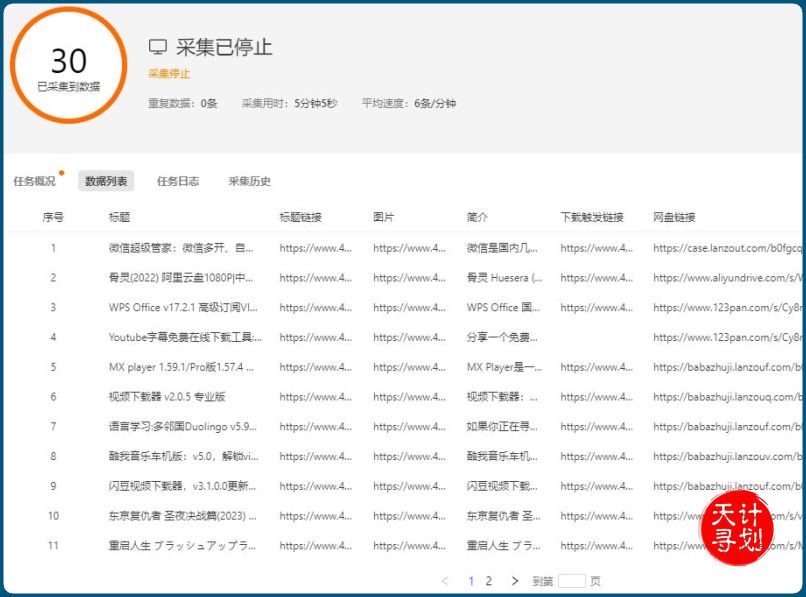Click the orange dot on 任务概况 tab
Image resolution: width=806 pixels, height=597 pixels.
pos(60,170)
